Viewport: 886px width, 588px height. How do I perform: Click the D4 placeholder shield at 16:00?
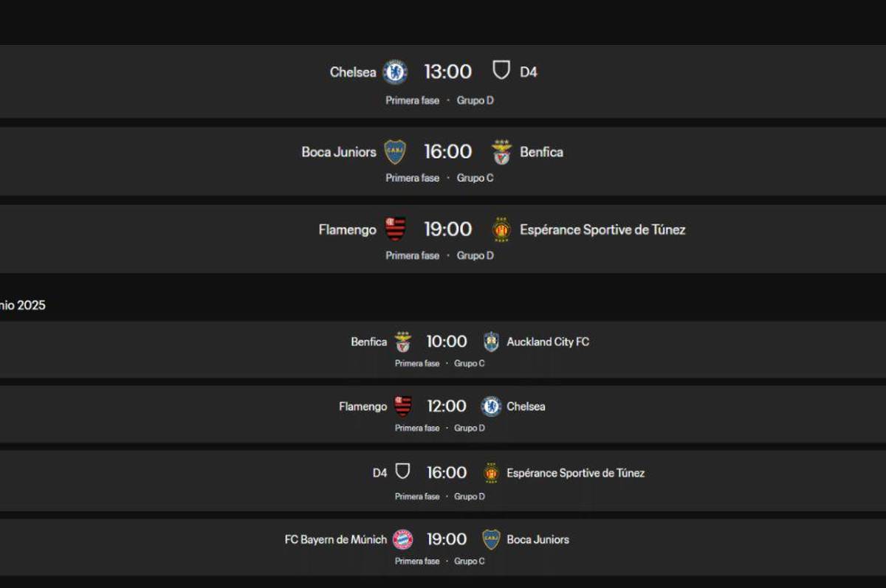click(402, 472)
